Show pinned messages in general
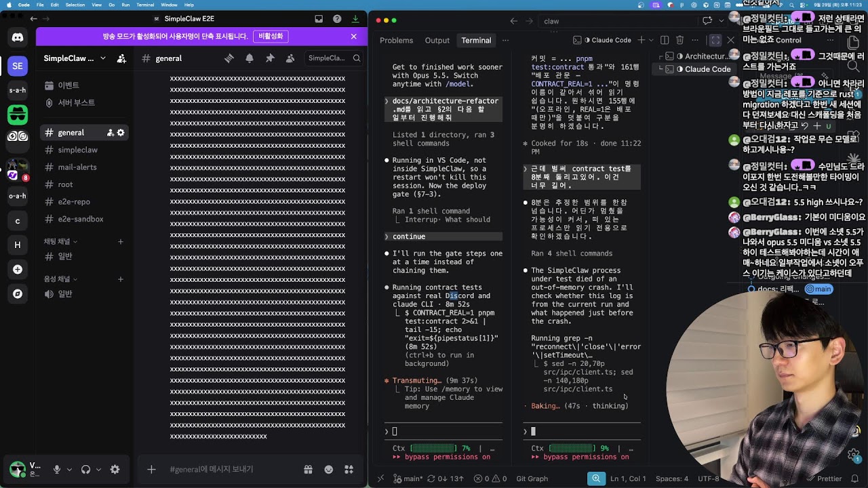Screen dimensions: 868x488 point(270,58)
